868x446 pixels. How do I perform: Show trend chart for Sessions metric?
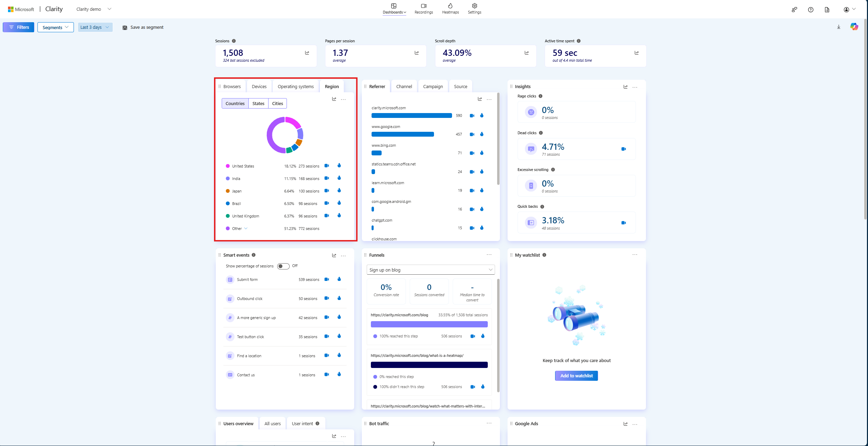(307, 53)
